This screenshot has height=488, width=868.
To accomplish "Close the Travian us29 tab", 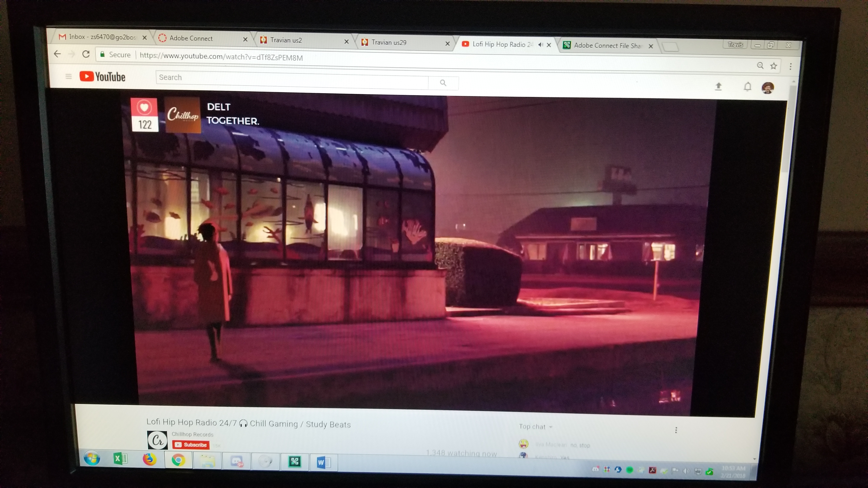I will 448,43.
